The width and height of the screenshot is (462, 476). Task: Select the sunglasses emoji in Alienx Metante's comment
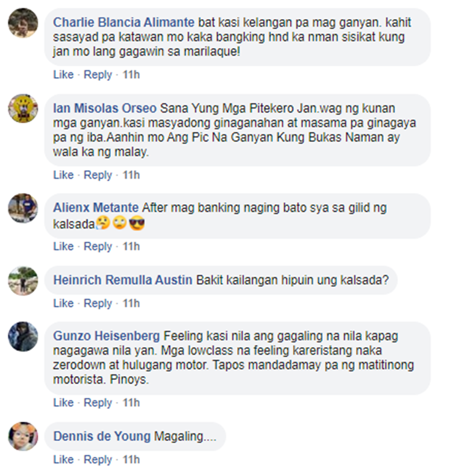coord(137,224)
